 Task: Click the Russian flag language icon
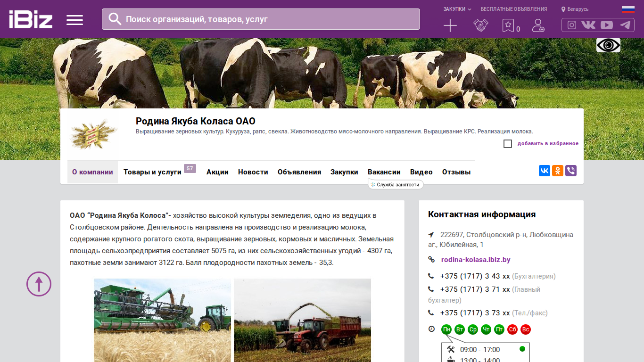[x=628, y=9]
